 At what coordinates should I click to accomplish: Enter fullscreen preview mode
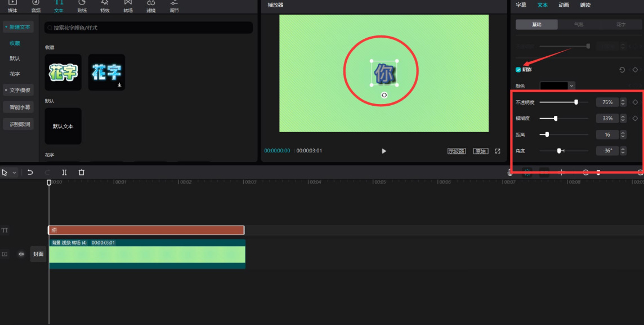[498, 151]
